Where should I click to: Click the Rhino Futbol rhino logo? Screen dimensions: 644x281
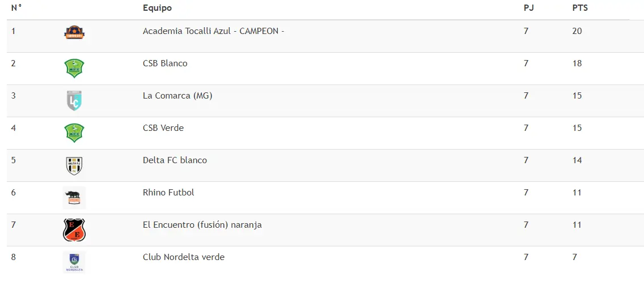tap(74, 198)
